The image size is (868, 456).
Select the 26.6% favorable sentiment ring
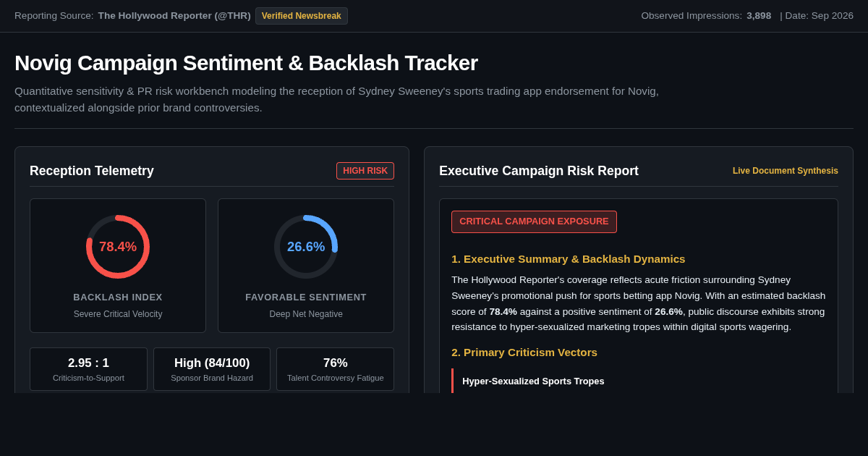(x=306, y=247)
